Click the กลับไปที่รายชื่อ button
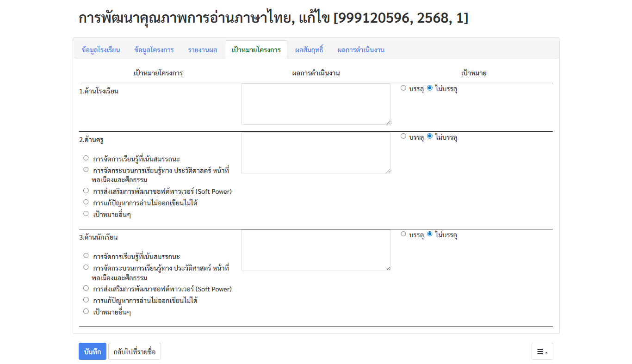632x364 pixels. coord(135,352)
